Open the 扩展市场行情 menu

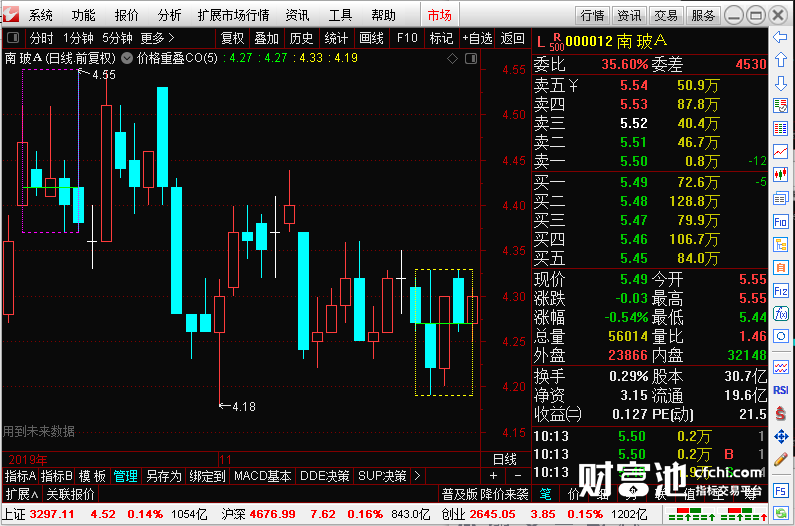[x=233, y=15]
